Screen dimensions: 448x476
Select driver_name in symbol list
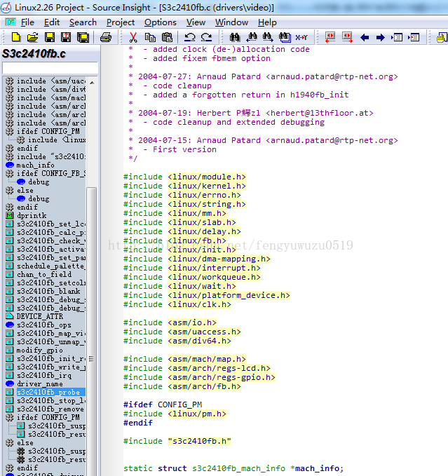(40, 383)
